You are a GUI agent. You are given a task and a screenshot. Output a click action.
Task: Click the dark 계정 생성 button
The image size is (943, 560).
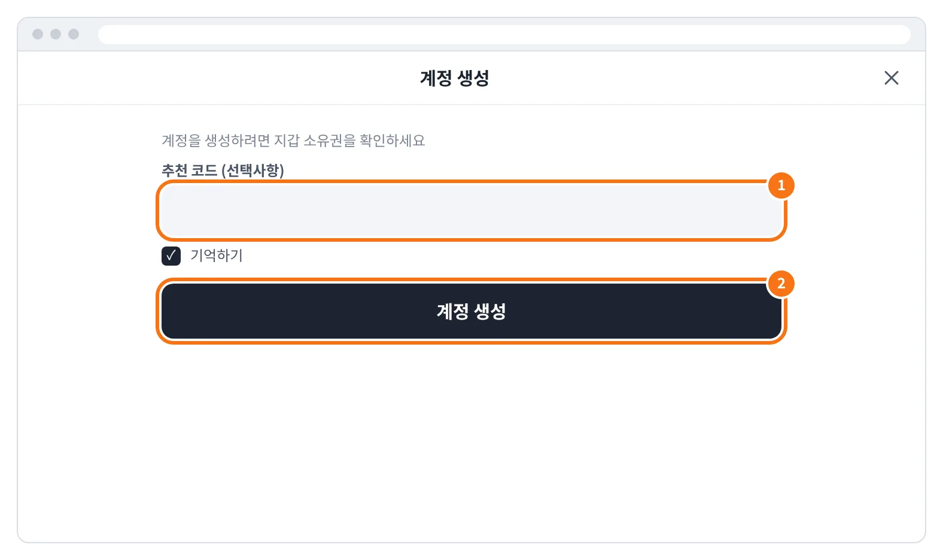[471, 311]
